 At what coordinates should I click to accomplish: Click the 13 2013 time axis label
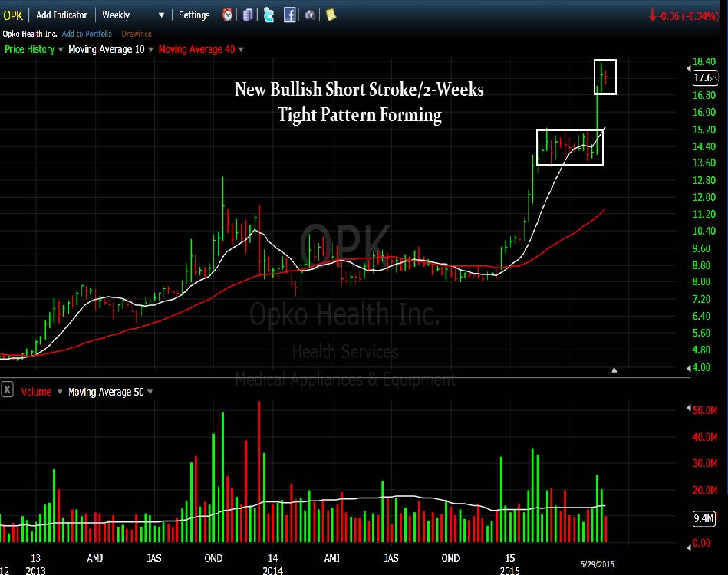[36, 563]
